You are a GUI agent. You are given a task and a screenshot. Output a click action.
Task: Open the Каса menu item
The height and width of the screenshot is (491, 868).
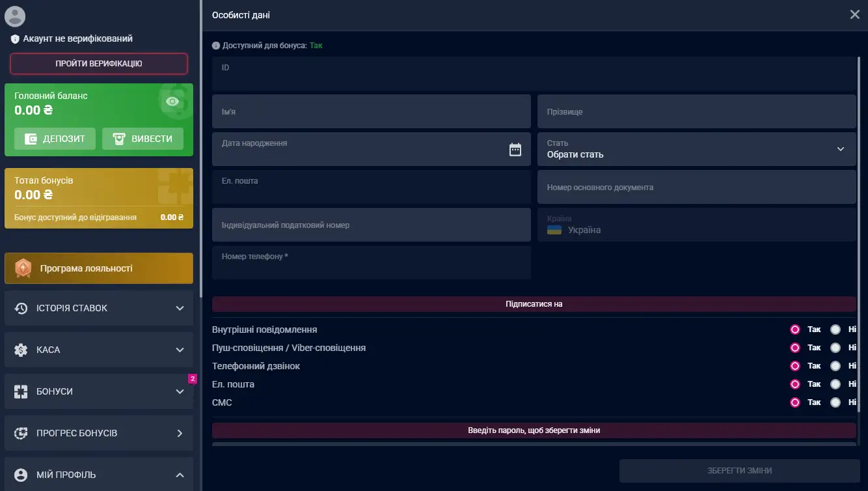99,350
